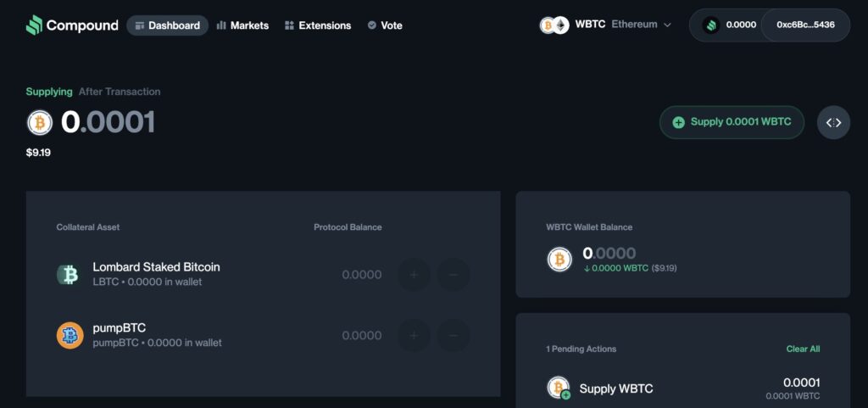Click the pumpBTC token icon

point(70,335)
